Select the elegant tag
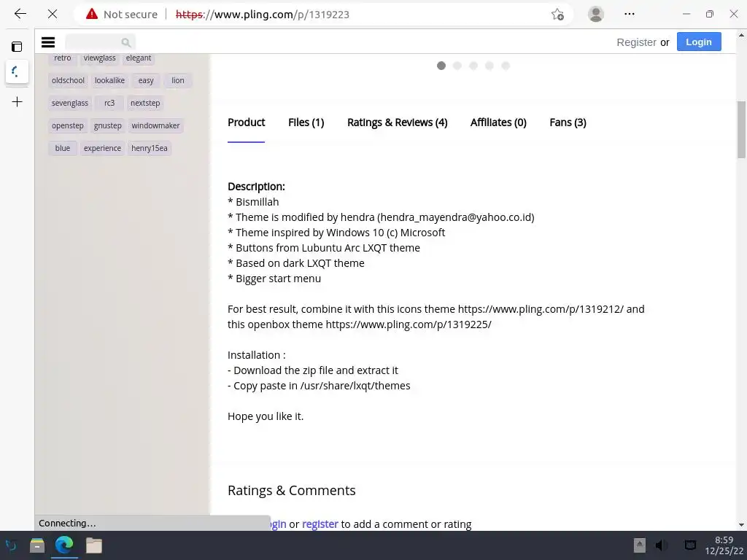The image size is (747, 560). click(139, 58)
